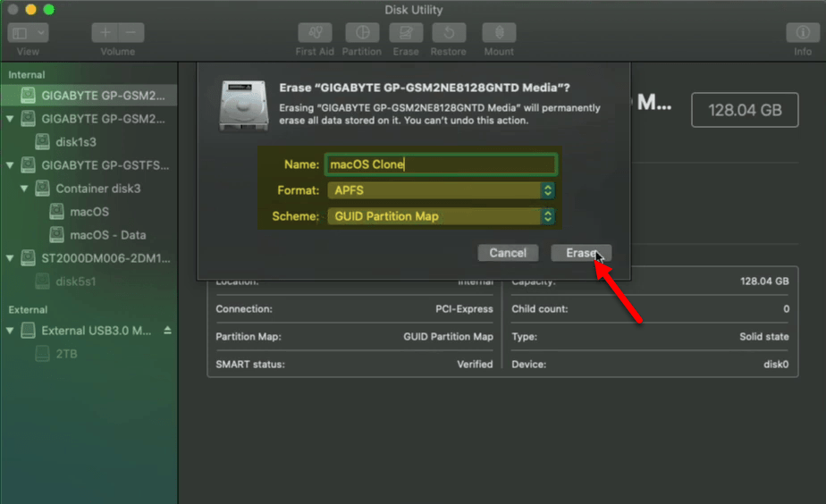Click the Child count value 0
The image size is (826, 504).
click(786, 309)
